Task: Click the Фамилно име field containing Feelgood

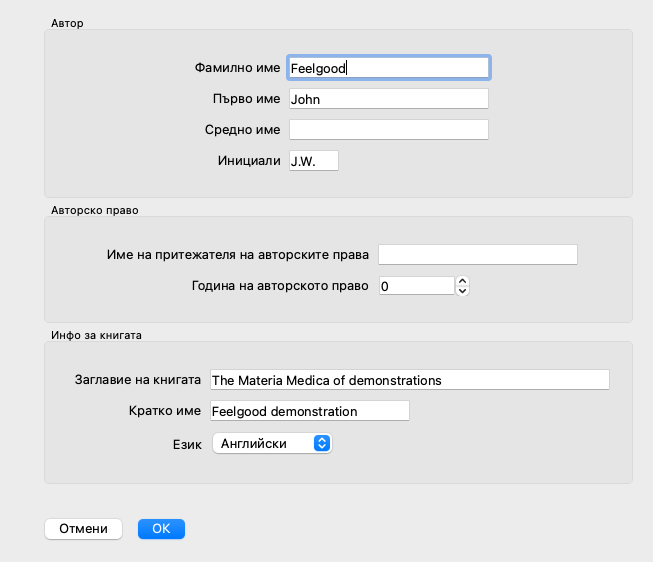Action: pos(388,67)
